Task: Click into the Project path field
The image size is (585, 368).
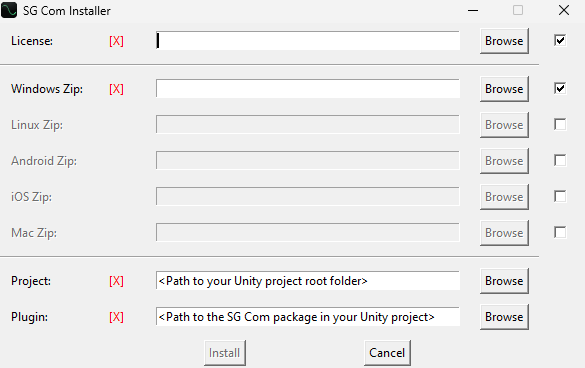Action: 308,281
